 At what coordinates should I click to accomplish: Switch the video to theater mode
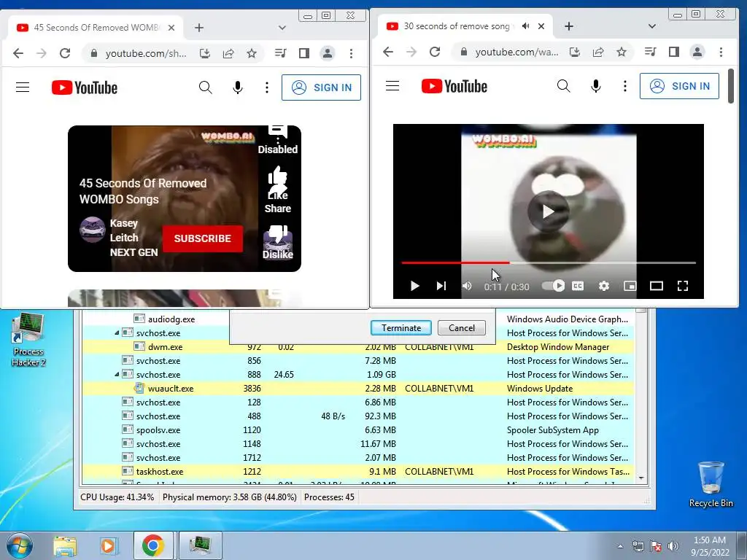pyautogui.click(x=657, y=286)
